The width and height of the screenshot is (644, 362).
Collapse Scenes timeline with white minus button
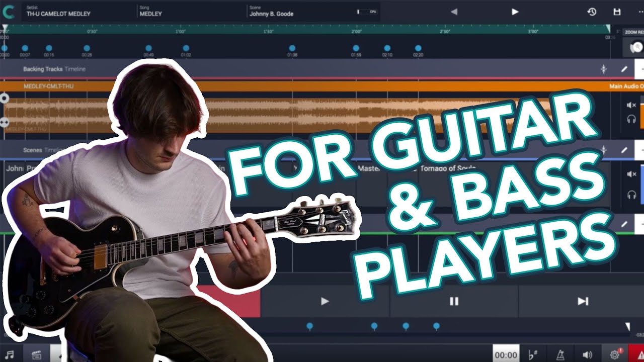[639, 150]
